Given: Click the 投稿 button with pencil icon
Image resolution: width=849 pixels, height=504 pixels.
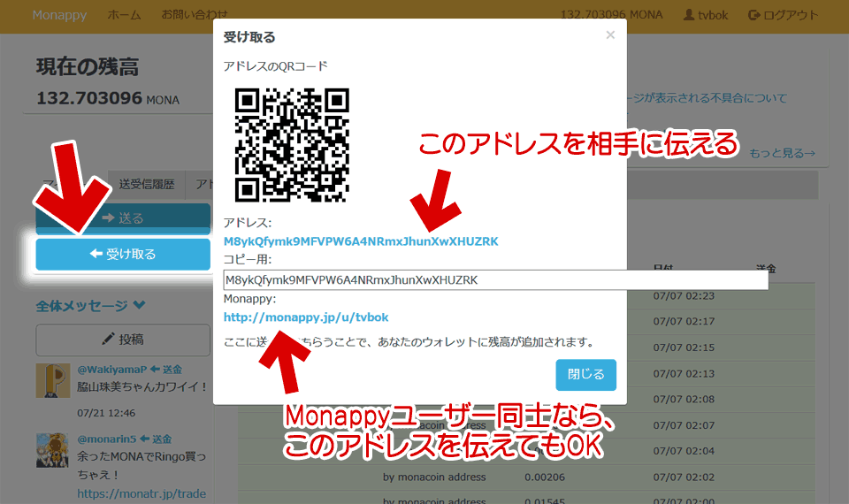Looking at the screenshot, I should tap(123, 340).
